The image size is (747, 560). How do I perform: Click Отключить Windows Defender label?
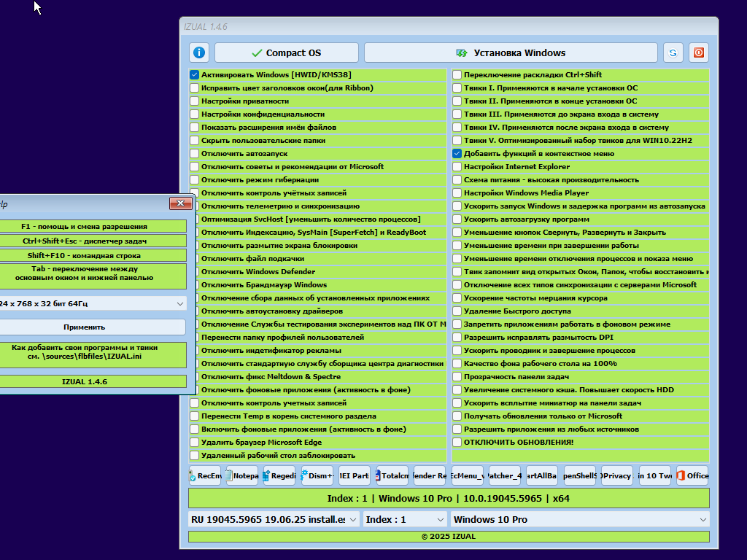258,272
